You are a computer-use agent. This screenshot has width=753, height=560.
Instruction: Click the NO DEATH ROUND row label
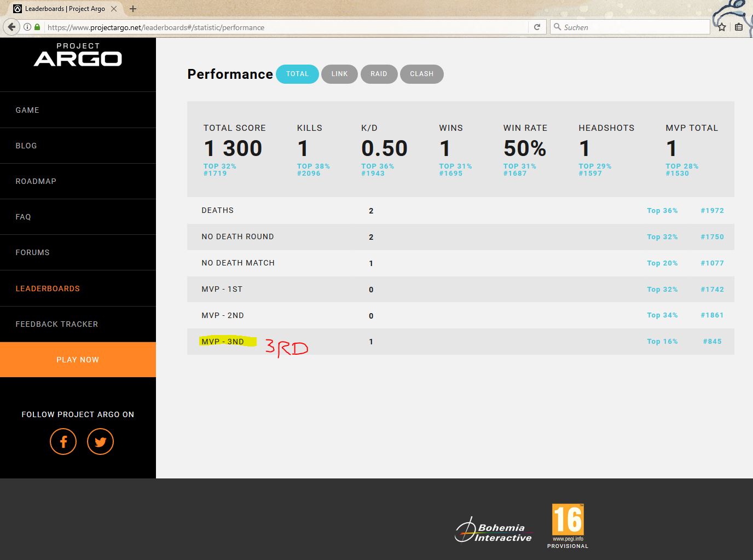[238, 236]
